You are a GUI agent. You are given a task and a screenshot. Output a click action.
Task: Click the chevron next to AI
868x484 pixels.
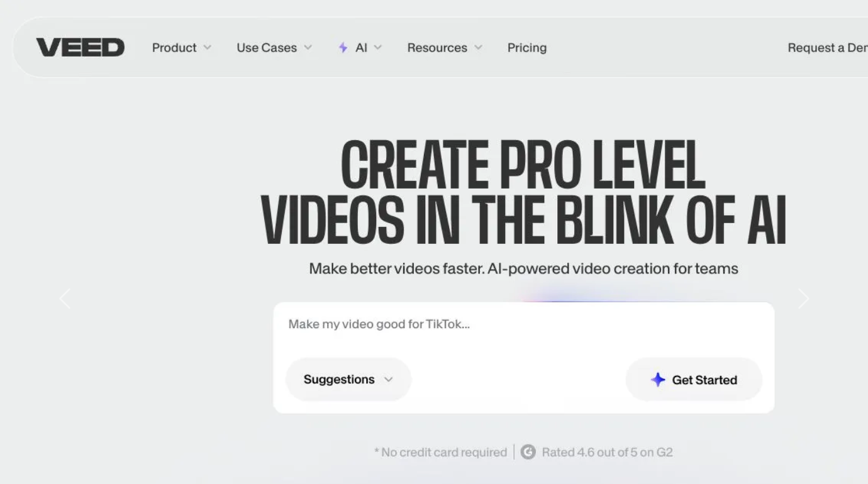(377, 48)
